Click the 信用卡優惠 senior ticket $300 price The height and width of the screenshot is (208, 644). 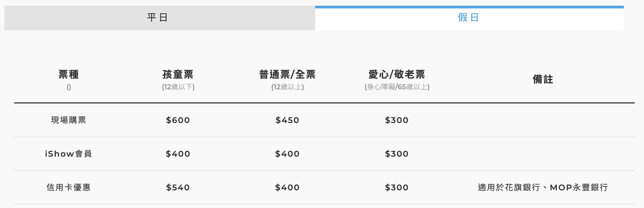coord(397,187)
